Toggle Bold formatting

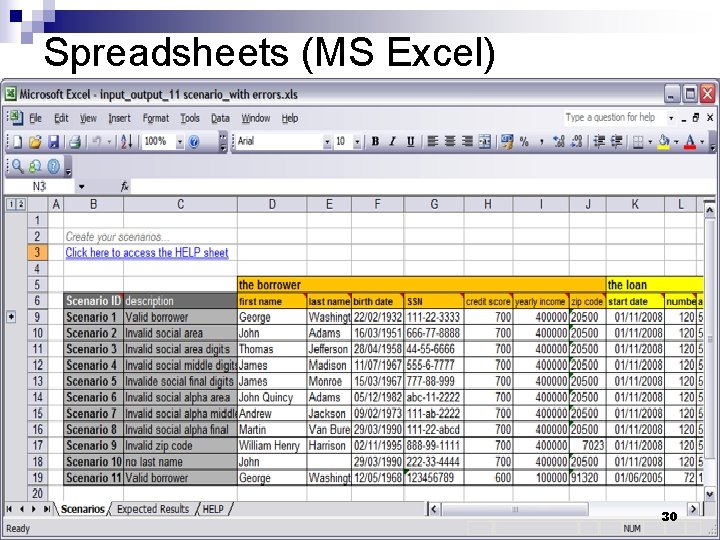click(x=375, y=141)
